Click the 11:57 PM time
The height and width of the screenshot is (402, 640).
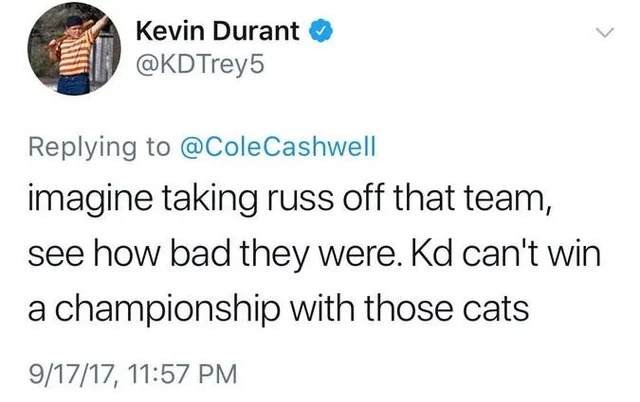pyautogui.click(x=180, y=375)
